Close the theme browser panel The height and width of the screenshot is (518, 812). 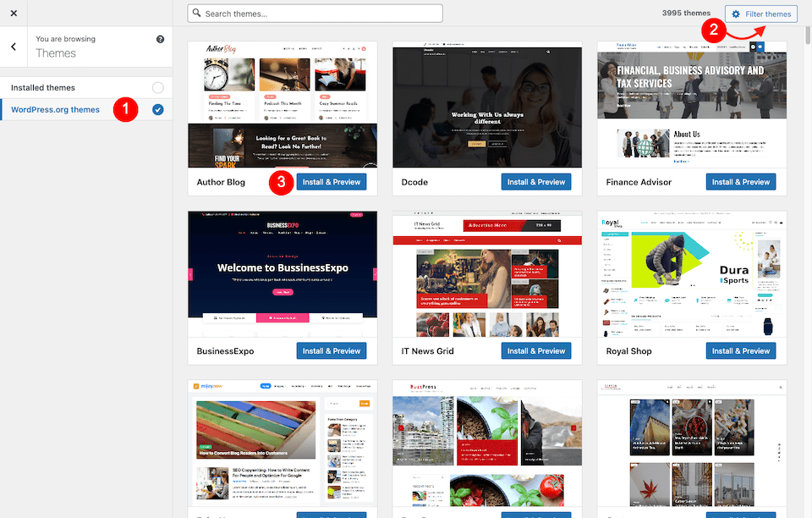click(13, 13)
